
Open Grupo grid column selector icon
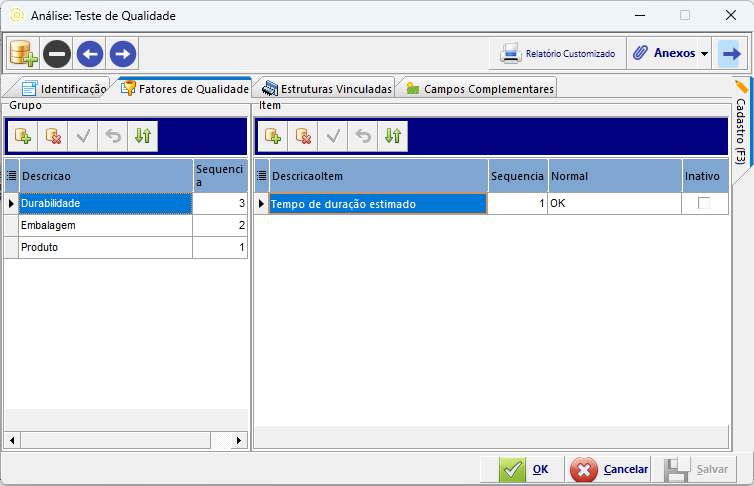(x=12, y=176)
